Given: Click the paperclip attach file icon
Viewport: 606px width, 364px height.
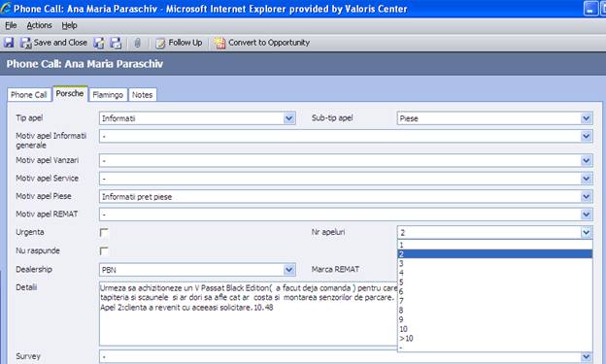Looking at the screenshot, I should [x=137, y=43].
